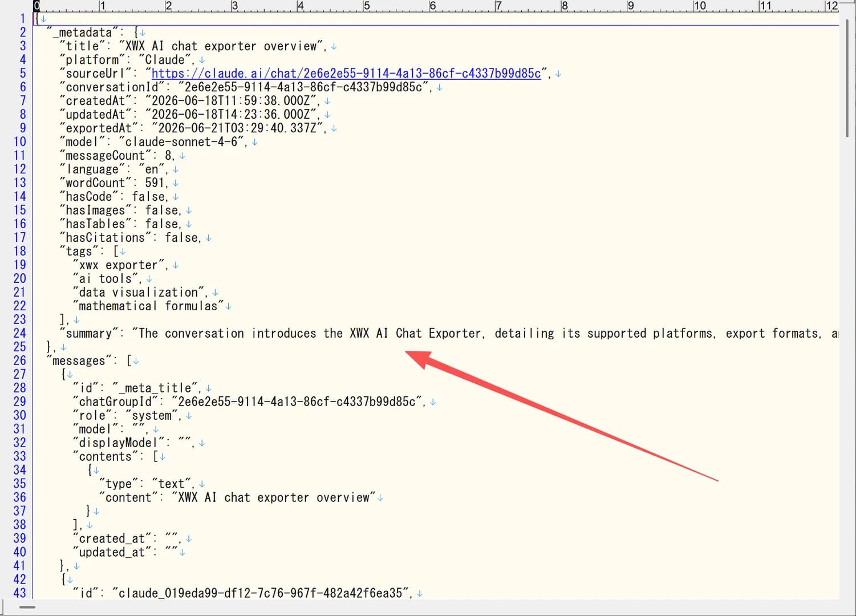Click the "displayModel" key
This screenshot has height=616, width=856.
(119, 443)
